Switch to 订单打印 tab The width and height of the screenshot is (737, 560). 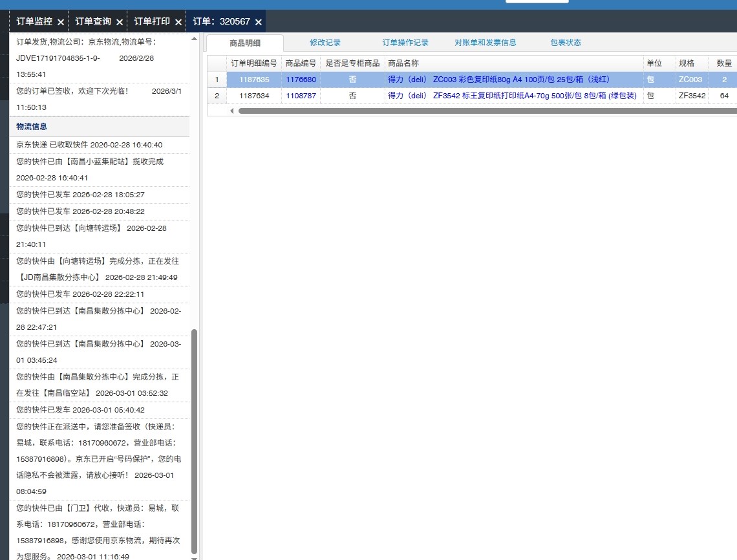(152, 21)
